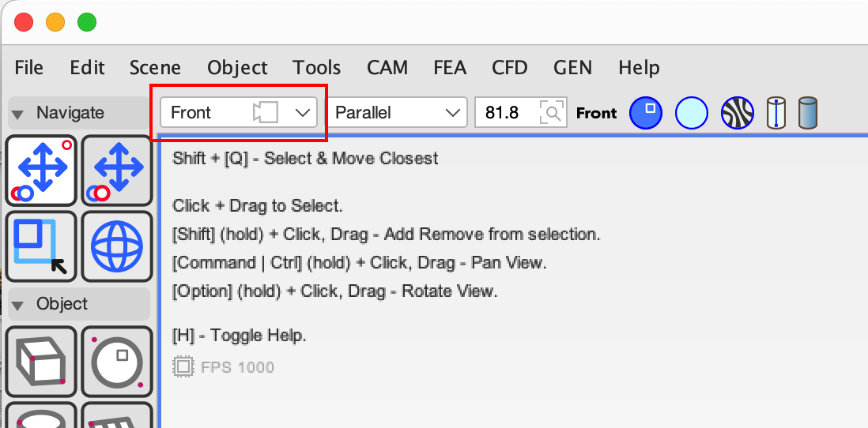
Task: Create a cube object
Action: pos(41,361)
